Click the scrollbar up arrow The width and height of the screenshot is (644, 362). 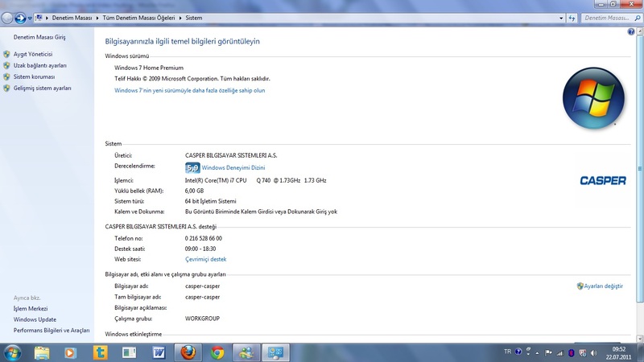[639, 31]
